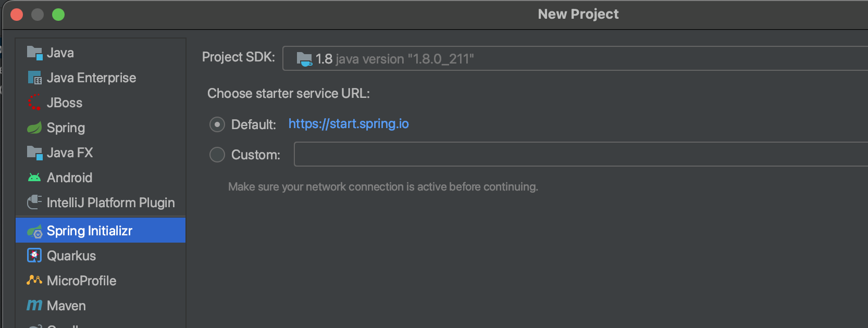Close the New Project dialog with red button

(17, 15)
